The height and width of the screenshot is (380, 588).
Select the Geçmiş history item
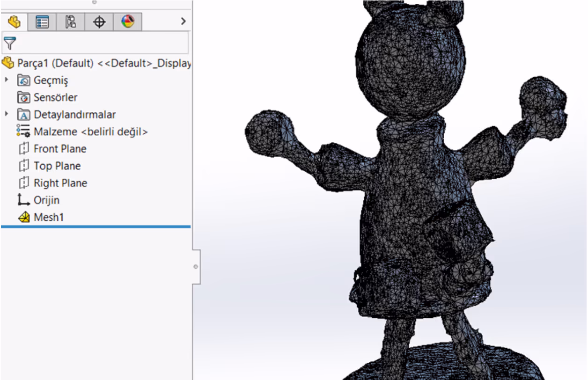click(51, 80)
